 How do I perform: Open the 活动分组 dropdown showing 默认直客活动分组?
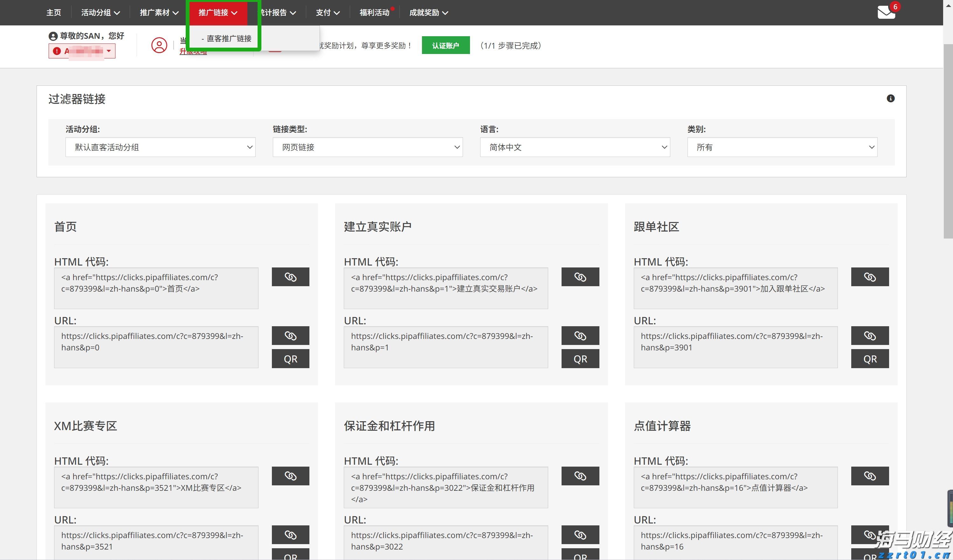point(160,147)
